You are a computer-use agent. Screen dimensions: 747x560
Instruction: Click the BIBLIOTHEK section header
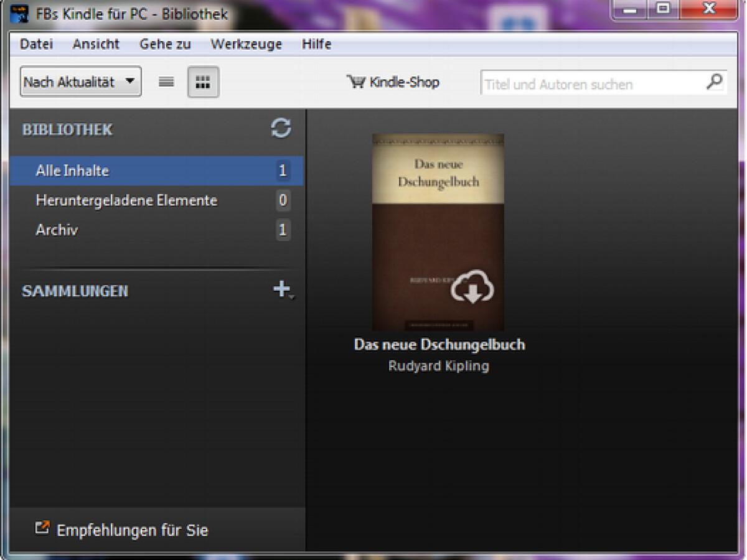coord(67,129)
